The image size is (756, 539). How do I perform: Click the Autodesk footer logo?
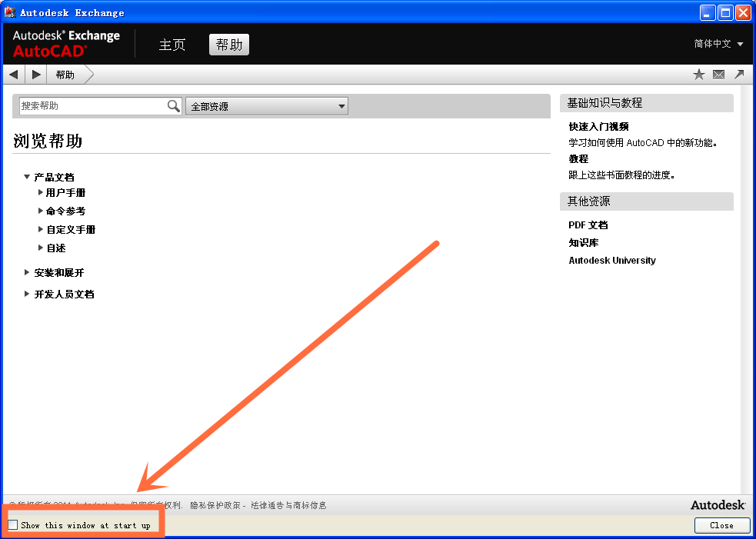(718, 504)
